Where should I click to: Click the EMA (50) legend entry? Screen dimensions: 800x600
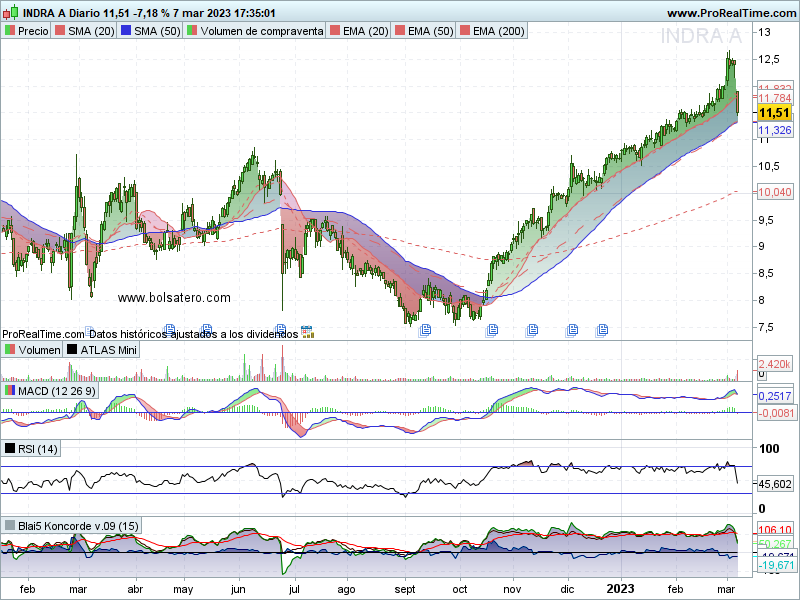tap(424, 31)
